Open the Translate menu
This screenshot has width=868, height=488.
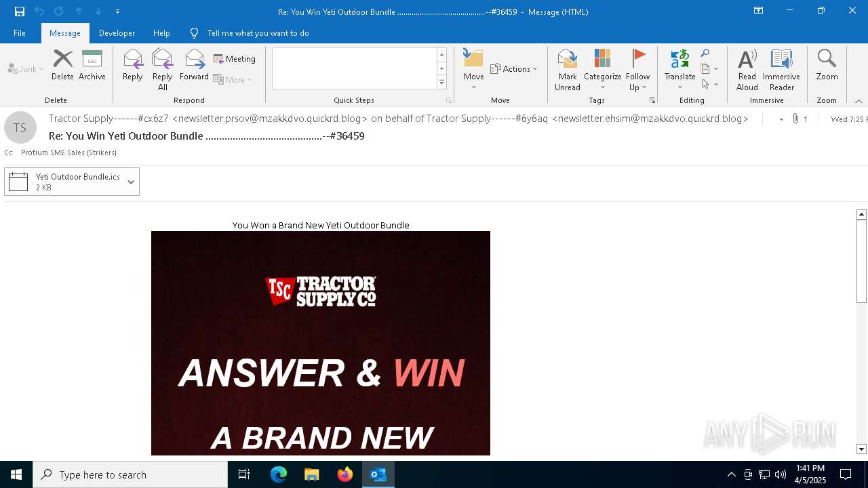point(680,70)
